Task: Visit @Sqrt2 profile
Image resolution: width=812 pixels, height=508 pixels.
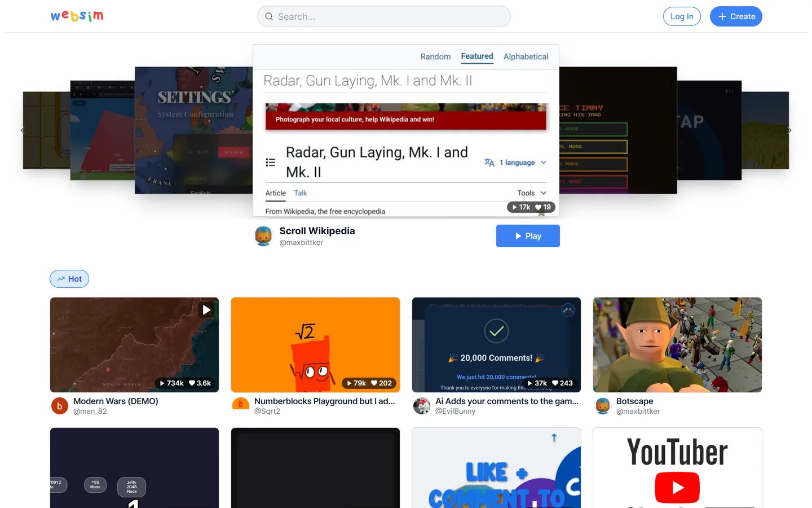Action: [x=267, y=411]
